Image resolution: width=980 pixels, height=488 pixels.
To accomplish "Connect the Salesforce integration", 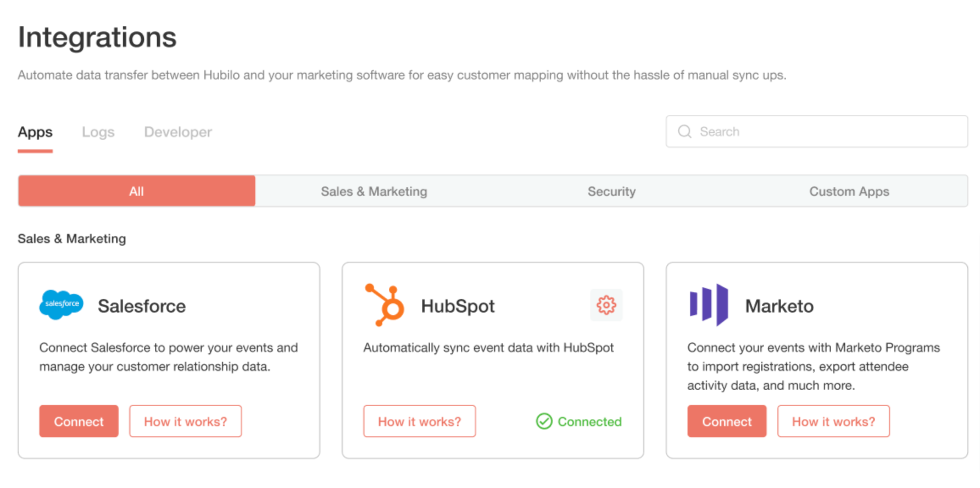I will click(x=79, y=421).
